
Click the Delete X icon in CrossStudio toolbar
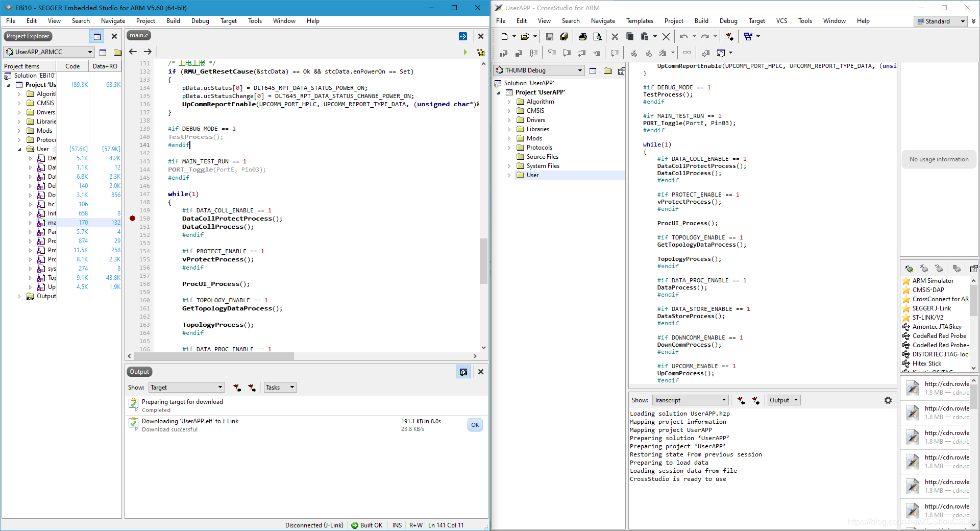pyautogui.click(x=666, y=36)
